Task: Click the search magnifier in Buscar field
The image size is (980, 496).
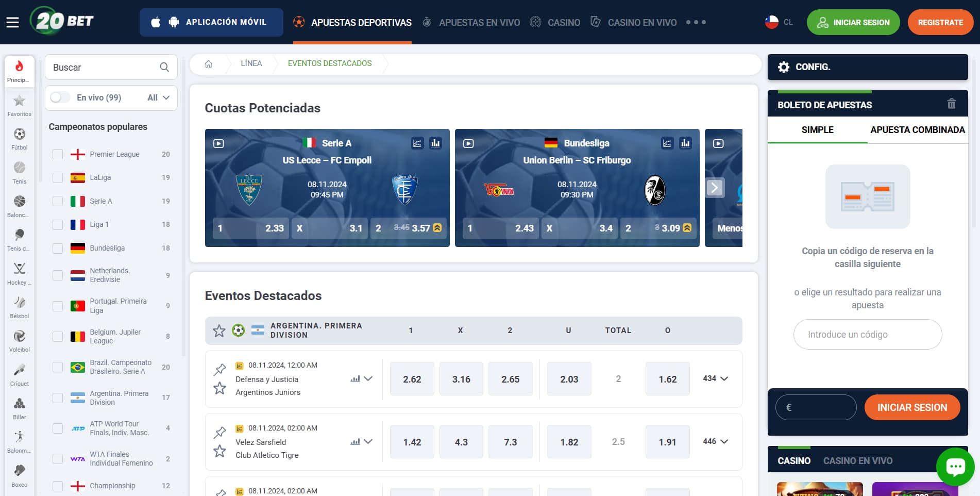Action: pyautogui.click(x=164, y=67)
